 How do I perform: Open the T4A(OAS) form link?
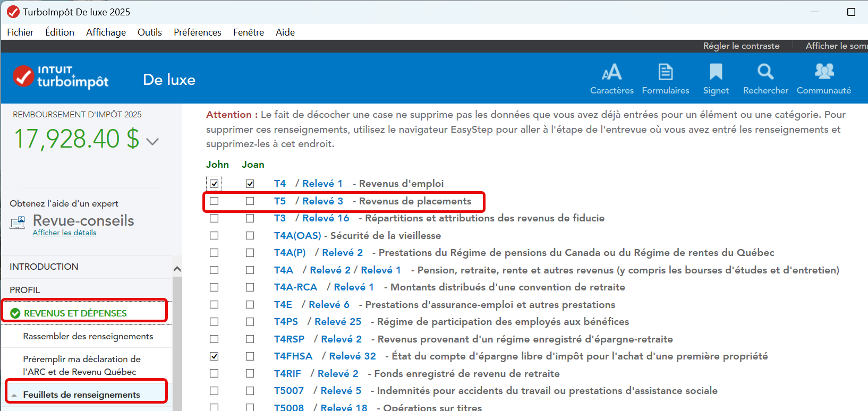pos(297,236)
